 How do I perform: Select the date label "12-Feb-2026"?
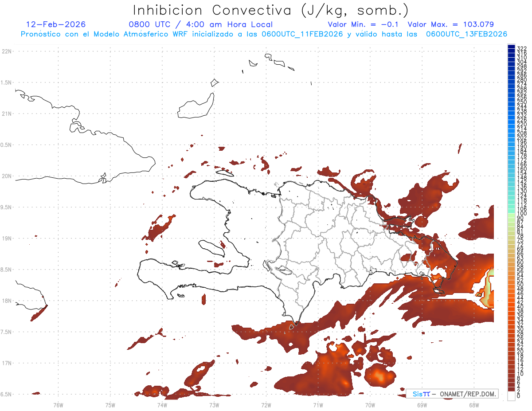(56, 24)
